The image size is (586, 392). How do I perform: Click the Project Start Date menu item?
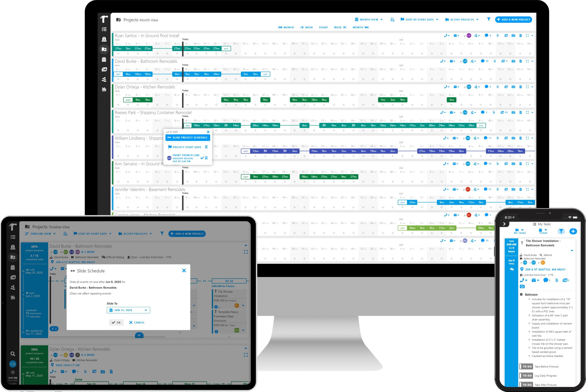(186, 147)
